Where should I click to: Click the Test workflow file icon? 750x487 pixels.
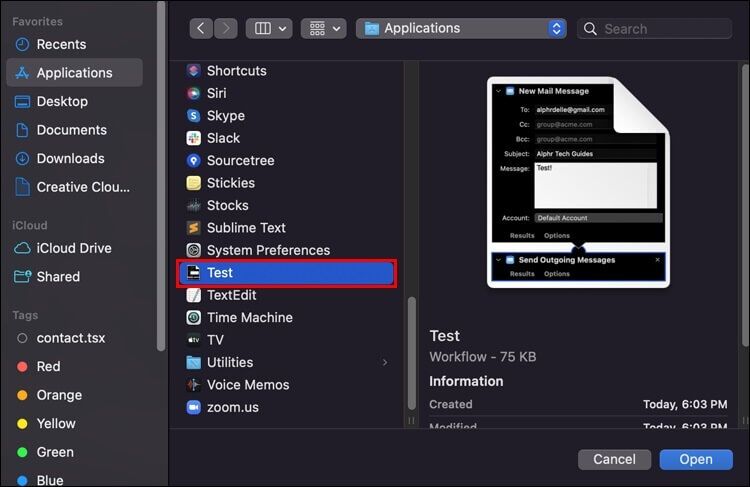pyautogui.click(x=193, y=273)
